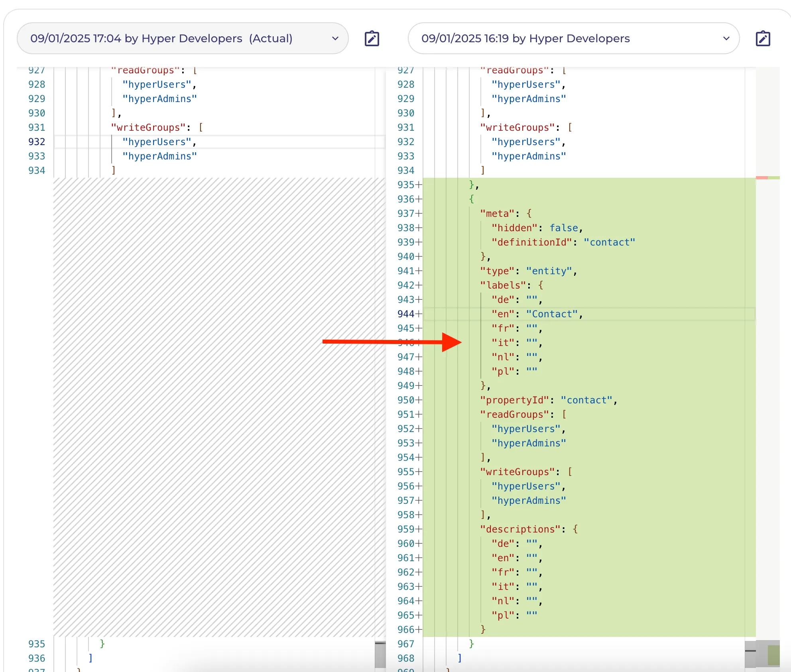
Task: Open the right version dropdown for 16:19
Action: tap(574, 38)
